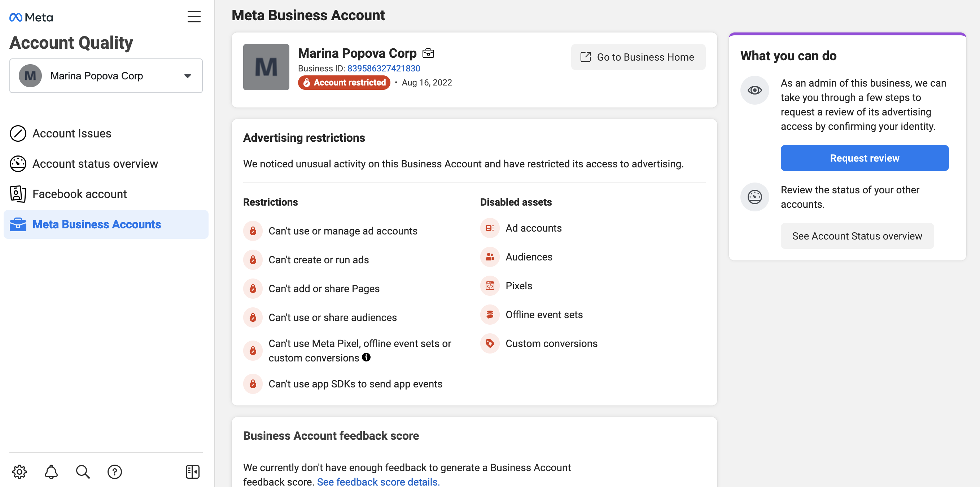Click the Account restricted badge
This screenshot has height=487, width=980.
344,83
